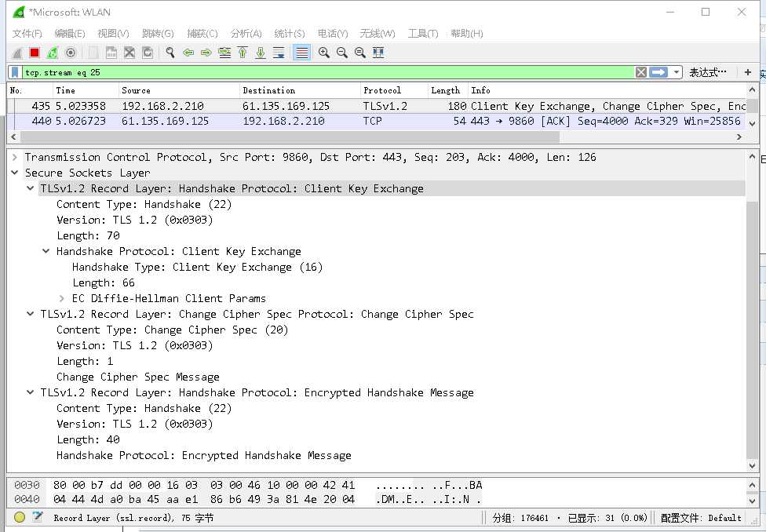Expand Transmission Control Protocol tree node
The width and height of the screenshot is (766, 532).
(x=15, y=157)
